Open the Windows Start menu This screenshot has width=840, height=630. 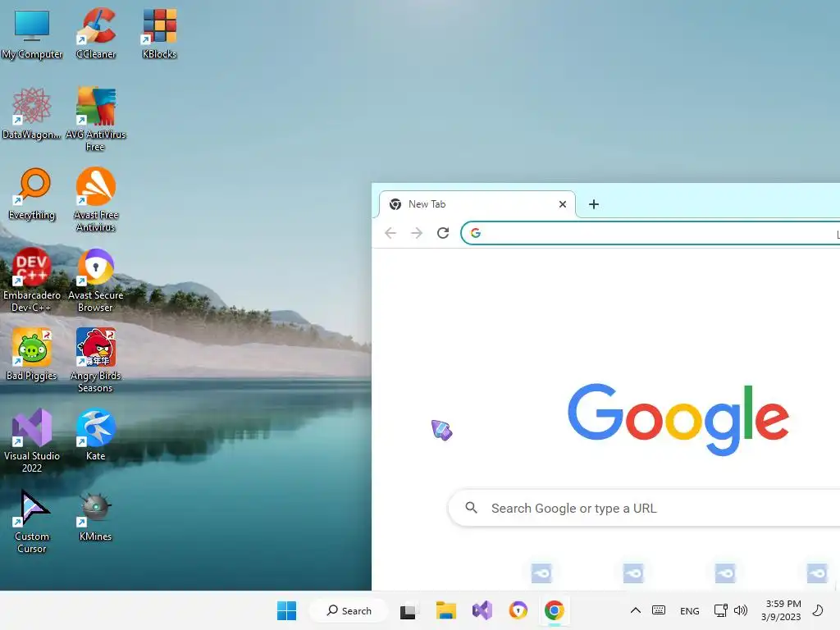286,610
